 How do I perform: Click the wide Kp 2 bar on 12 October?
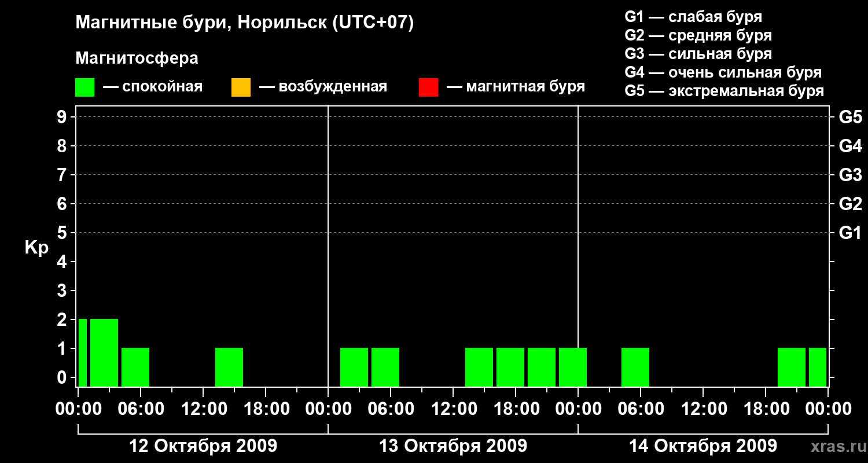pos(104,352)
